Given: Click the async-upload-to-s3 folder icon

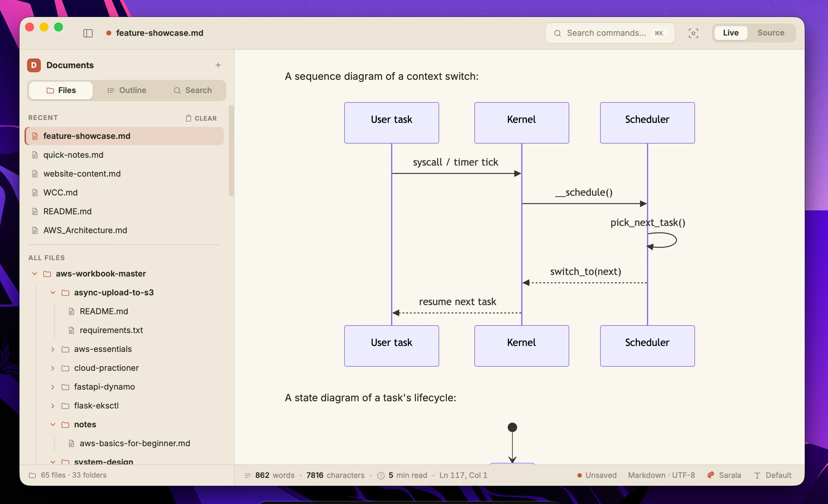Looking at the screenshot, I should [x=65, y=293].
